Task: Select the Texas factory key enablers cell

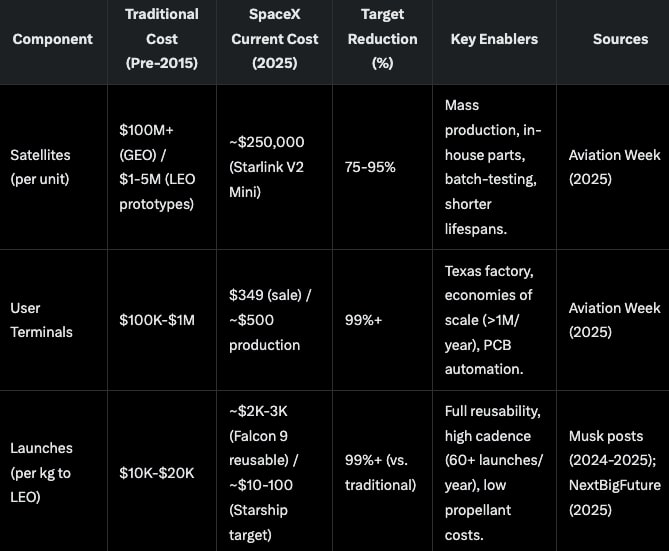Action: point(490,320)
